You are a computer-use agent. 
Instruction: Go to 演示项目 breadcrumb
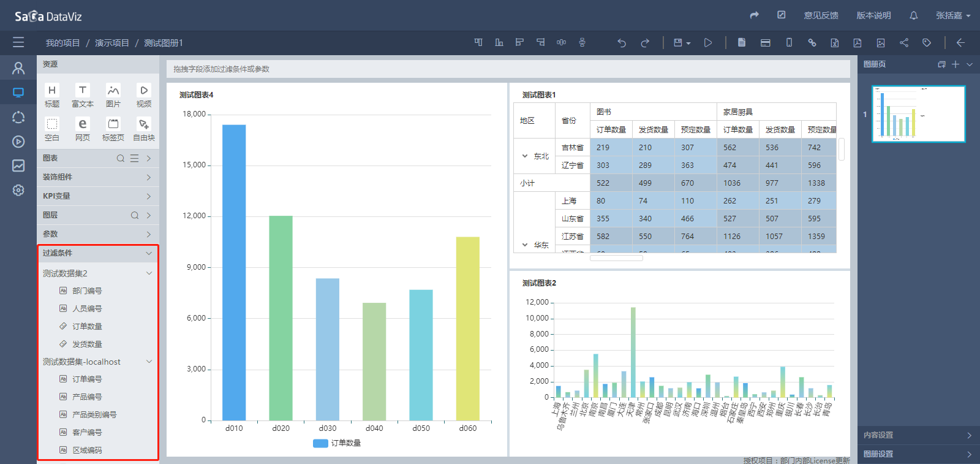[x=112, y=43]
